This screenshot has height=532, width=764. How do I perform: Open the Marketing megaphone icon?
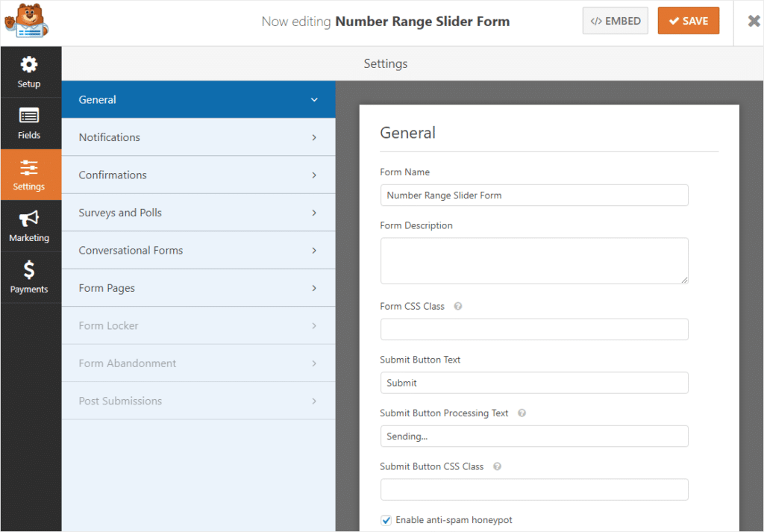pos(30,225)
